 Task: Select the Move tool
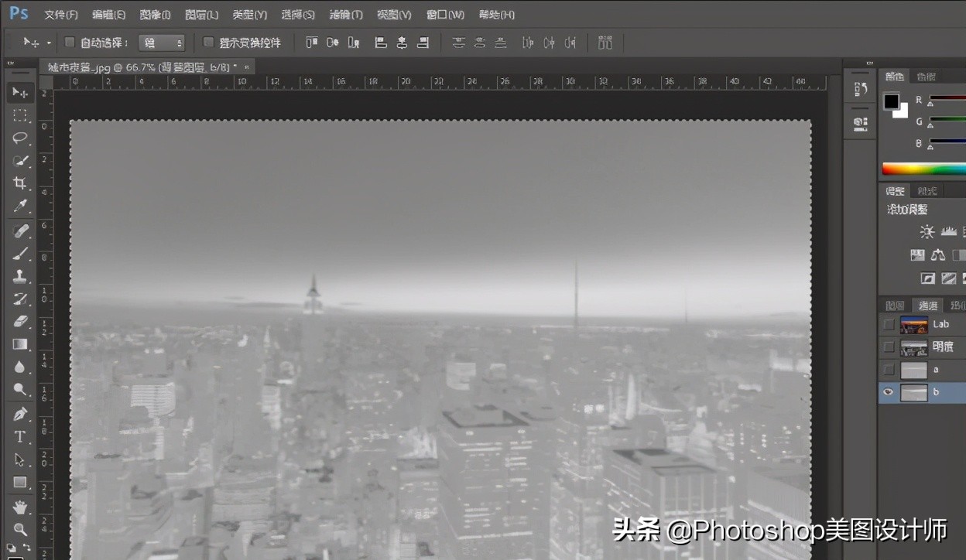click(x=20, y=93)
